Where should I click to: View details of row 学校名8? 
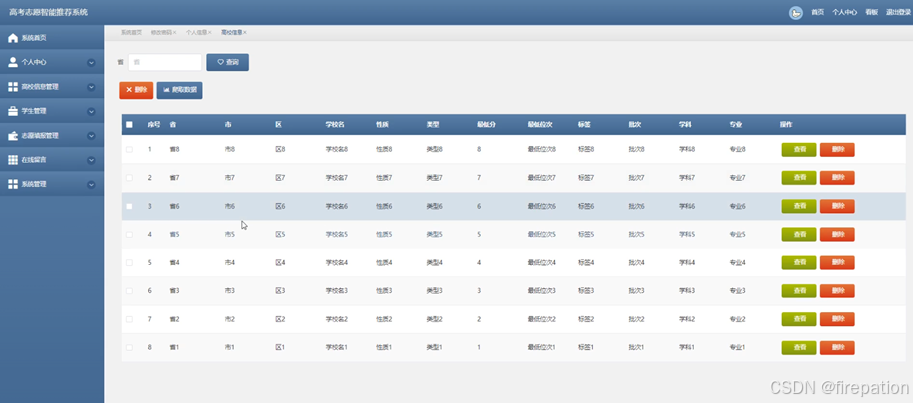coord(799,150)
